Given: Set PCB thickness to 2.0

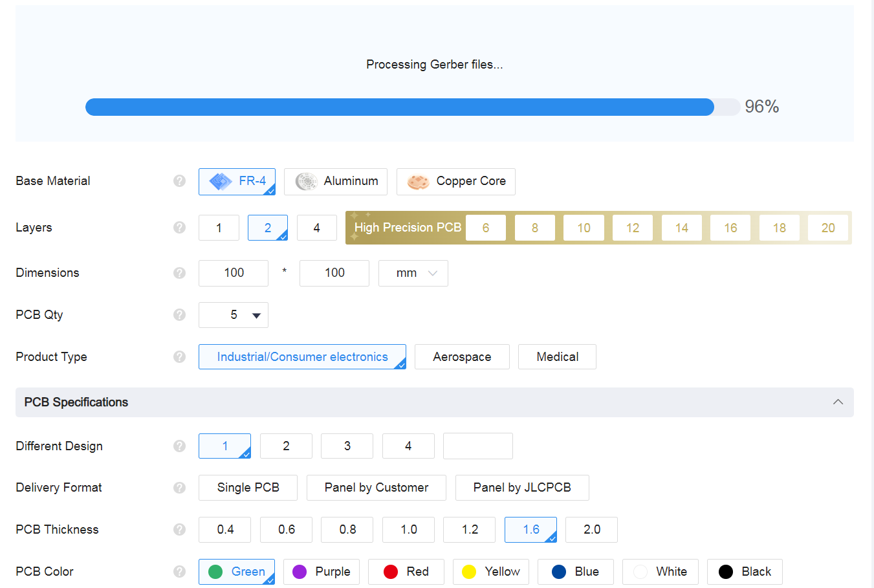Looking at the screenshot, I should [592, 530].
